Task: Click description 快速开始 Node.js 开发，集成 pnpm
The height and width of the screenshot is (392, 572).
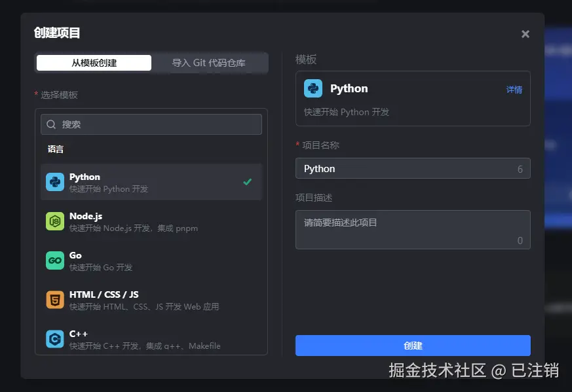Action: [134, 228]
